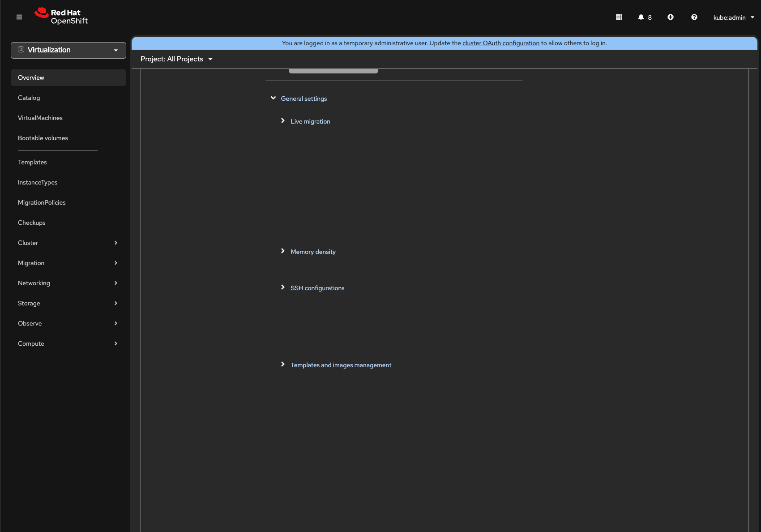Click the plus import icon
This screenshot has width=761, height=532.
[671, 17]
